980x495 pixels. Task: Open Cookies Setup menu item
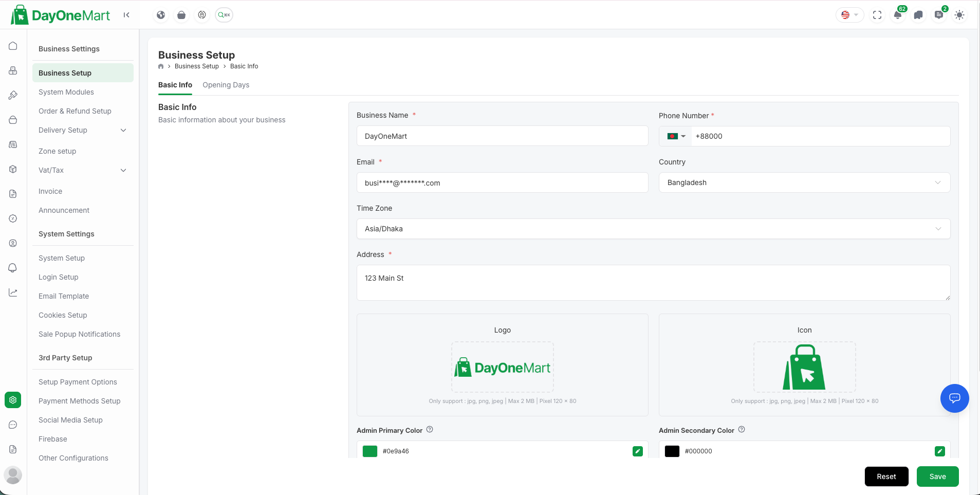(63, 315)
